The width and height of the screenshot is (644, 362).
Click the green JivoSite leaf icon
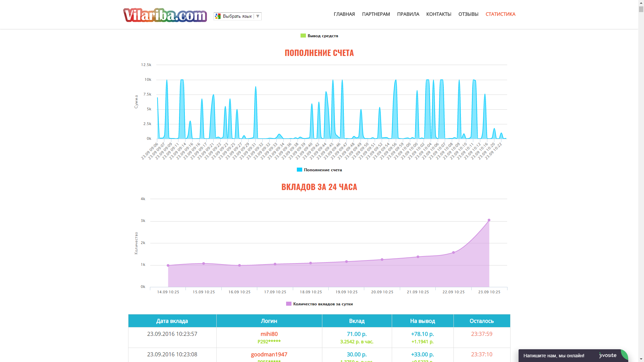pyautogui.click(x=624, y=355)
